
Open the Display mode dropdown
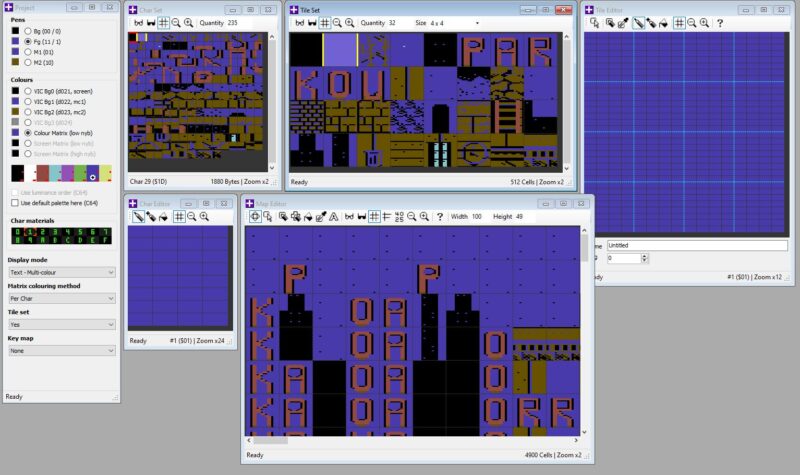(61, 272)
